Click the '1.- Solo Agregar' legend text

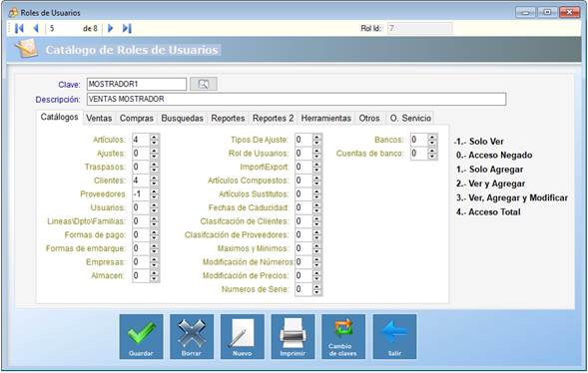coord(490,170)
